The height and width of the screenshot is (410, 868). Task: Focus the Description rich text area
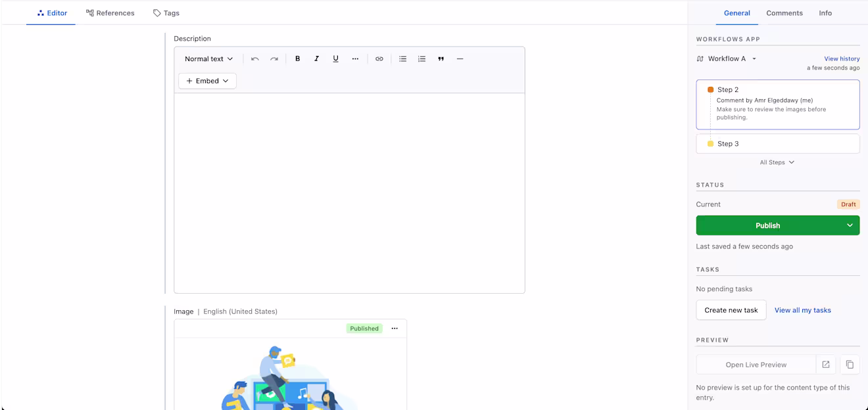349,193
